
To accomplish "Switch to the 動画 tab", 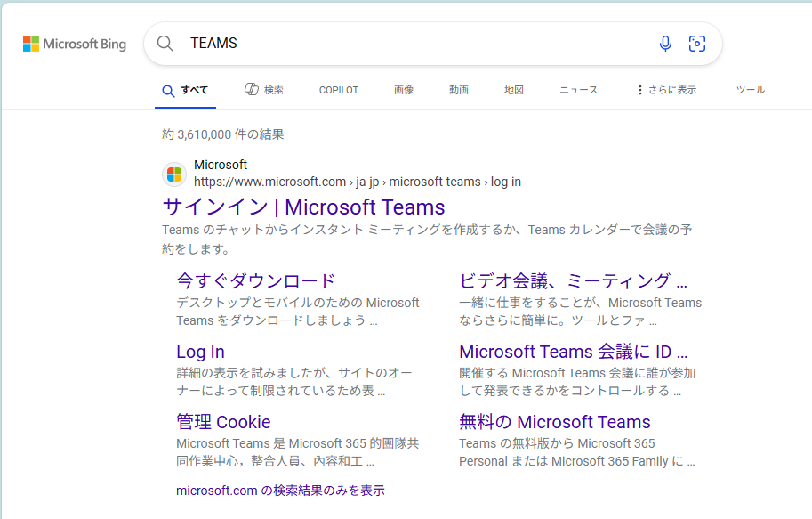I will pyautogui.click(x=459, y=90).
